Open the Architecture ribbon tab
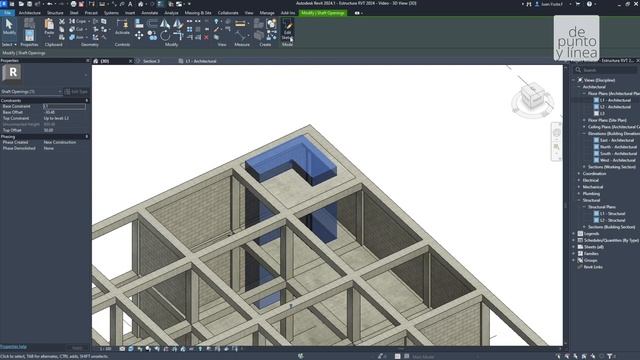This screenshot has width=640, height=360. pyautogui.click(x=29, y=13)
